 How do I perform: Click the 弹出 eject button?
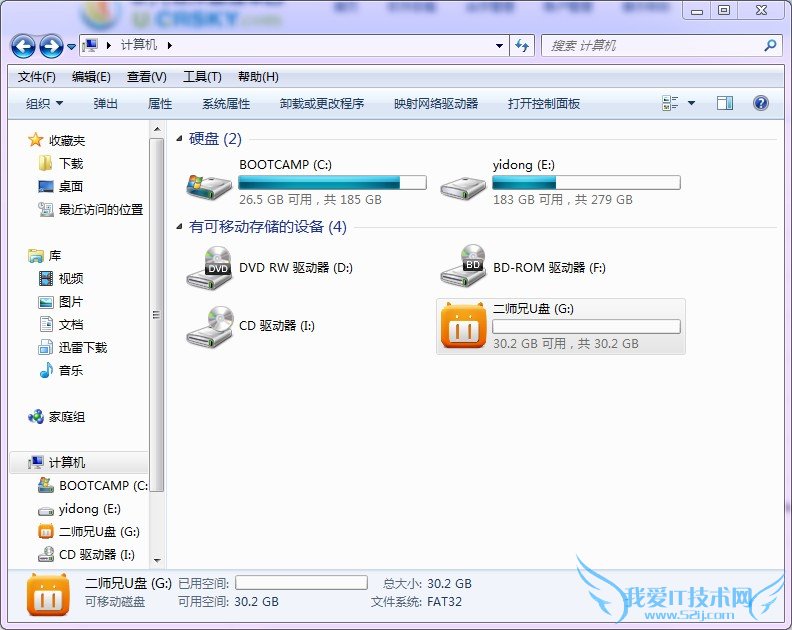[x=106, y=104]
